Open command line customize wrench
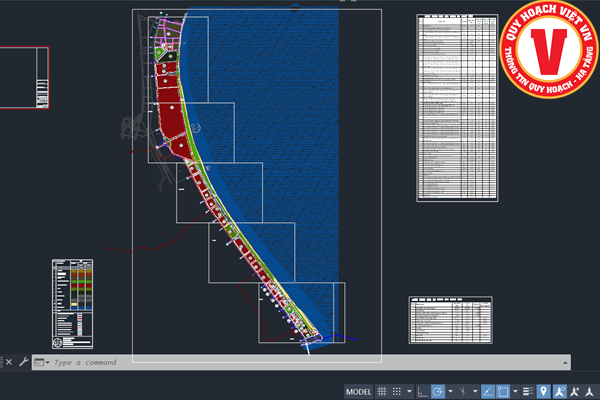Viewport: 600px width, 400px height. click(x=23, y=362)
